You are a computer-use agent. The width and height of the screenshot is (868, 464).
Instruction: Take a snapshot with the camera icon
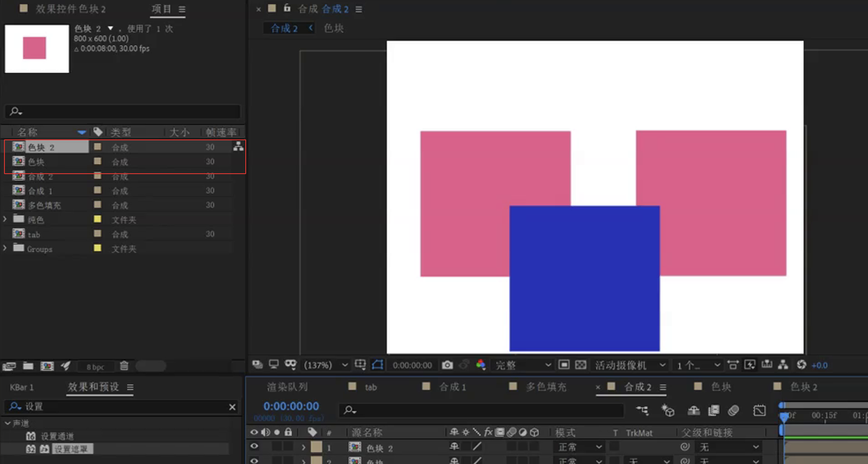click(447, 365)
